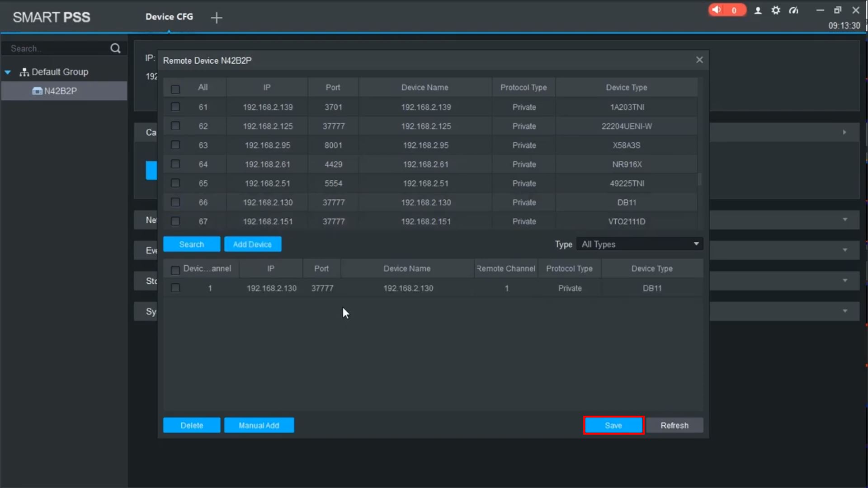Check the box for row 66
Image resolution: width=868 pixels, height=488 pixels.
coord(175,202)
